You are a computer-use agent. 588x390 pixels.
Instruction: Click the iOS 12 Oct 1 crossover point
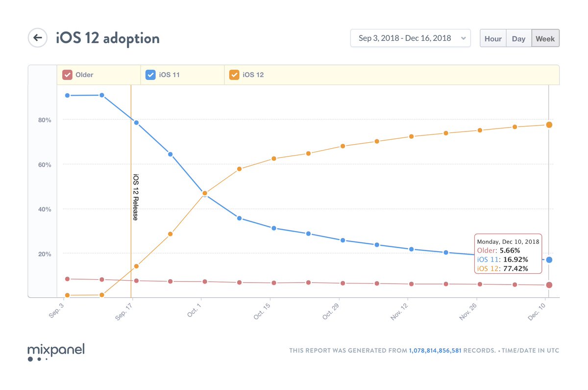point(205,193)
